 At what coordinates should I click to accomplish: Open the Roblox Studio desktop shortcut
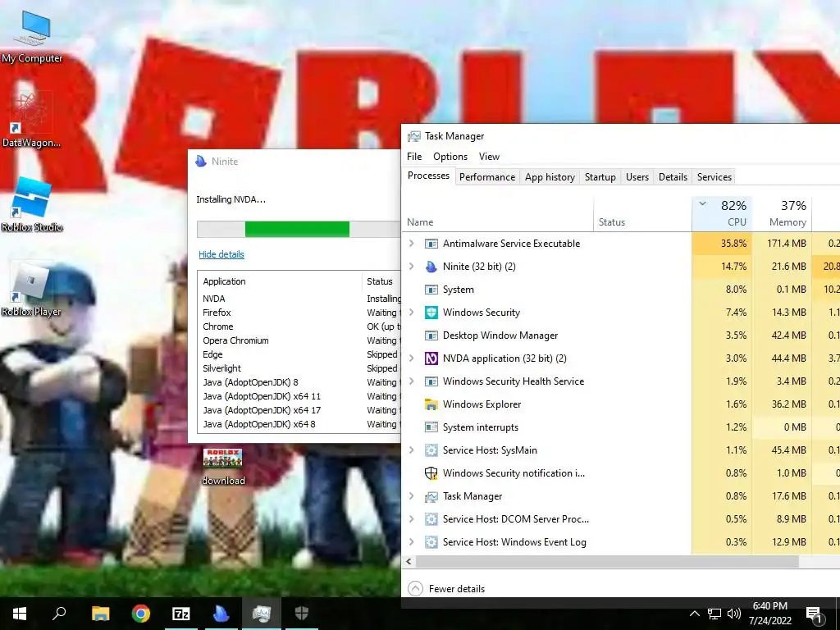[32, 205]
